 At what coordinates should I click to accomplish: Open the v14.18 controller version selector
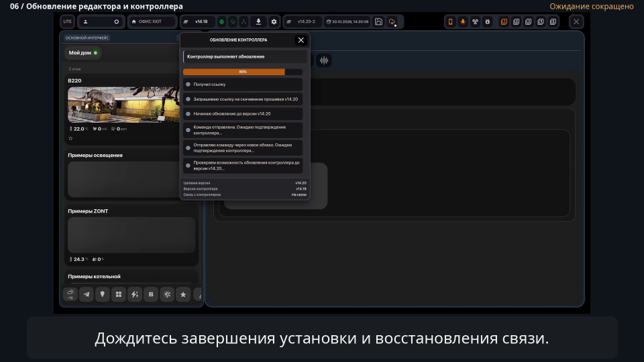[x=197, y=21]
